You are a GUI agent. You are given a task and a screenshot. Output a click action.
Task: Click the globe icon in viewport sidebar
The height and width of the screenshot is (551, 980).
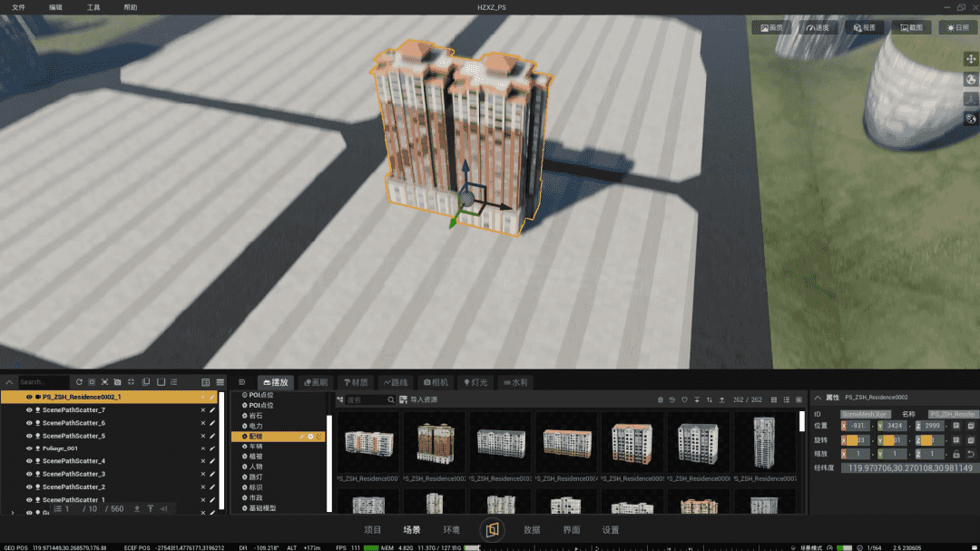971,79
